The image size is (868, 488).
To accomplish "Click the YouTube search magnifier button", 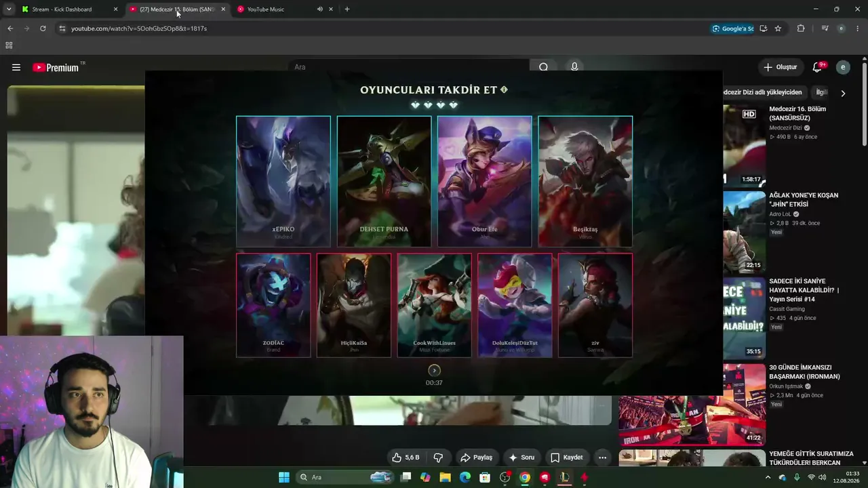I will [x=543, y=67].
